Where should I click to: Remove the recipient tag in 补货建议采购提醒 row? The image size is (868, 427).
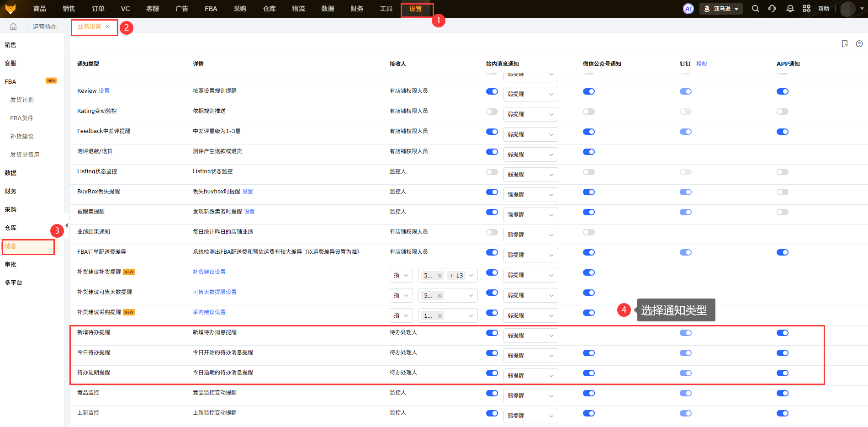(x=439, y=316)
